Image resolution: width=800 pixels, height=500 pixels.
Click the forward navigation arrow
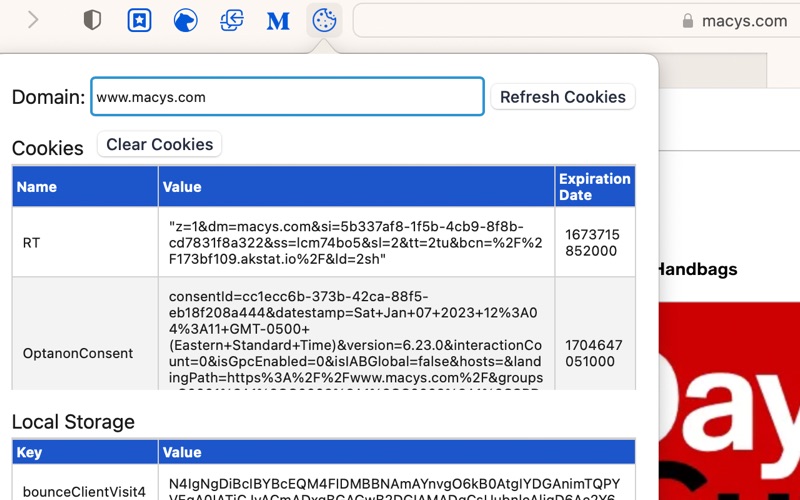pyautogui.click(x=33, y=20)
